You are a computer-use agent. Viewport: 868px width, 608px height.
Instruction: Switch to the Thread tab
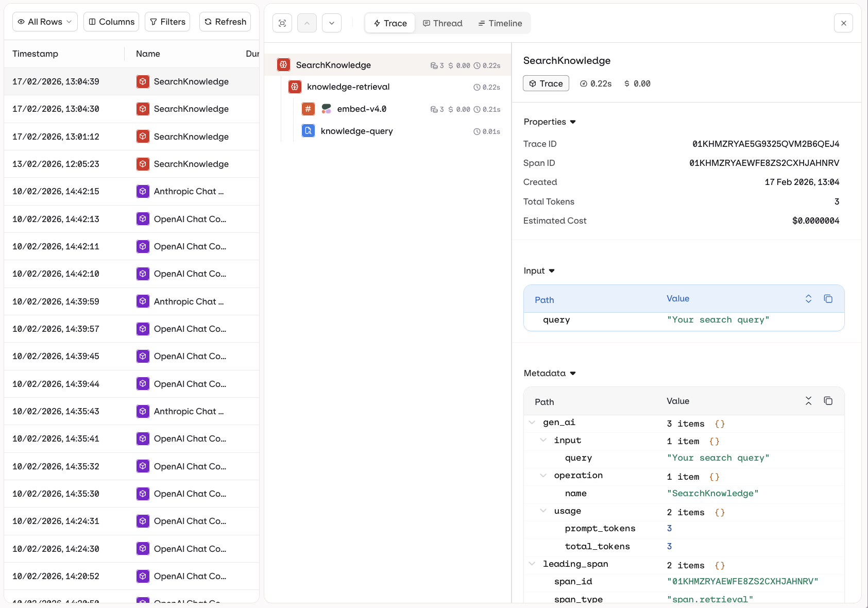pos(442,23)
